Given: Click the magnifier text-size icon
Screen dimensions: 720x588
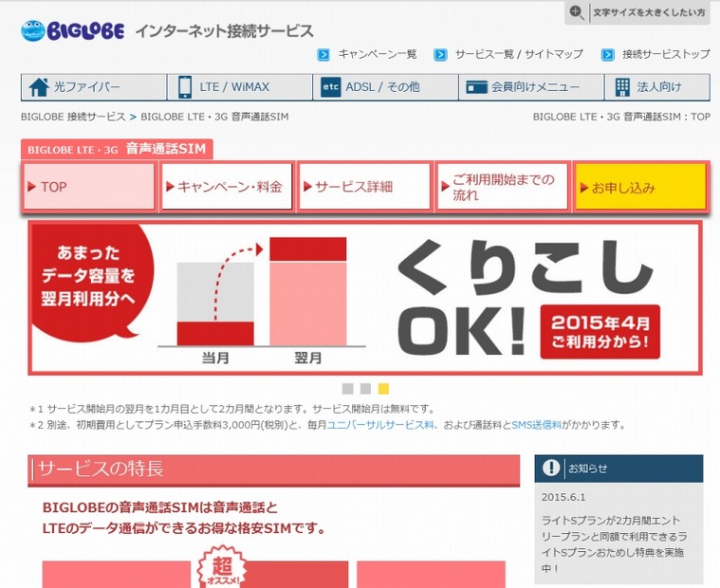Looking at the screenshot, I should [x=576, y=12].
